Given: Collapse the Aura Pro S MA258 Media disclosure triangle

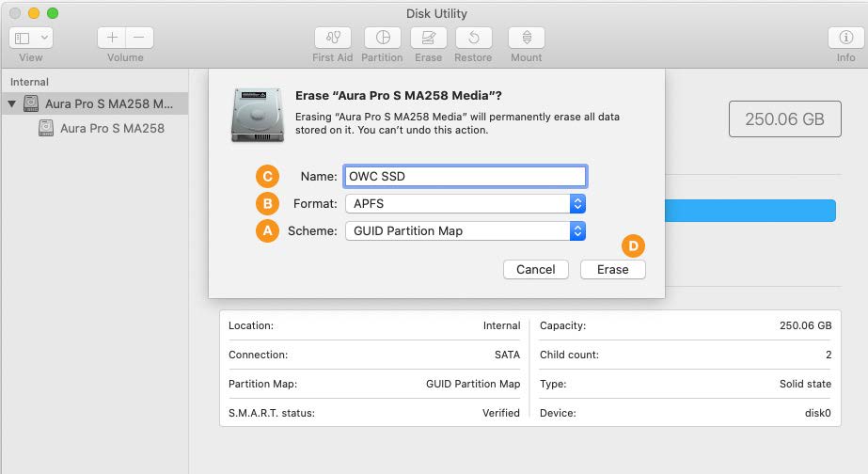Looking at the screenshot, I should [12, 103].
